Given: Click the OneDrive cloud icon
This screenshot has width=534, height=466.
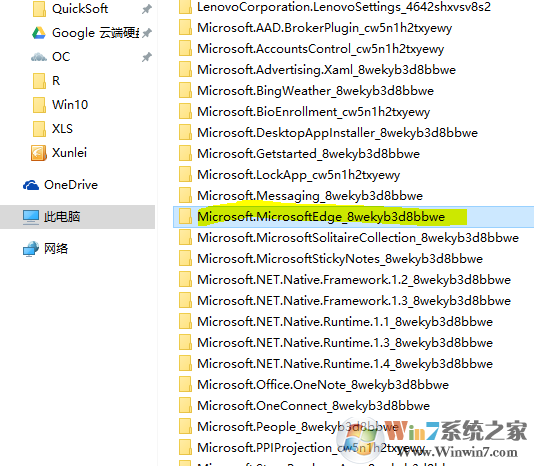Looking at the screenshot, I should (x=31, y=185).
